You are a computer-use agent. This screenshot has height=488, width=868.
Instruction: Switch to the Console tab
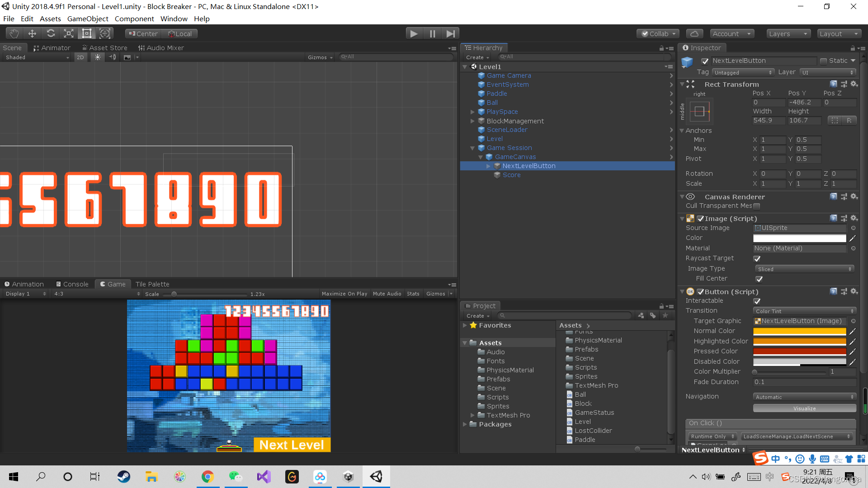72,284
